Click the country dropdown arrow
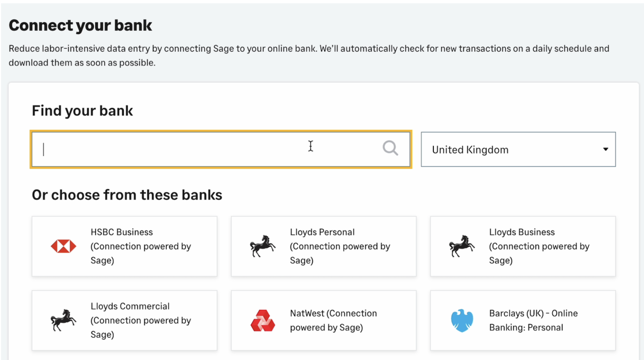 [x=605, y=149]
